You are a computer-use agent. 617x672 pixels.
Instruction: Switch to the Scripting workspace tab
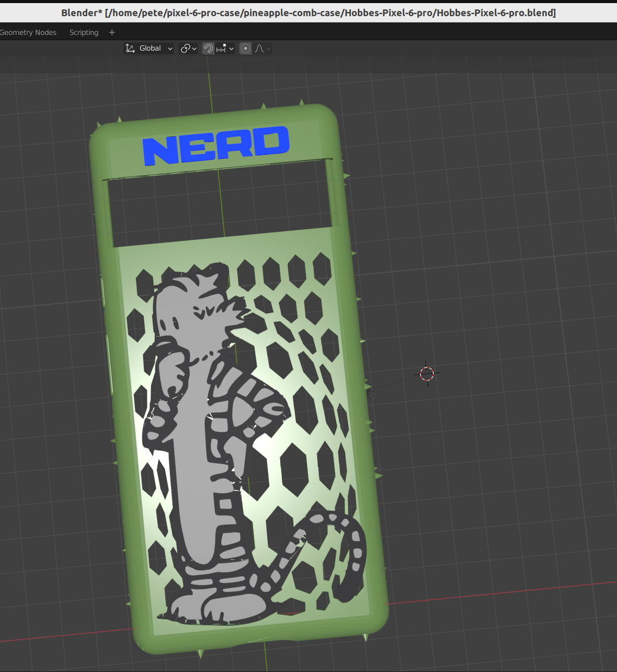coord(84,32)
